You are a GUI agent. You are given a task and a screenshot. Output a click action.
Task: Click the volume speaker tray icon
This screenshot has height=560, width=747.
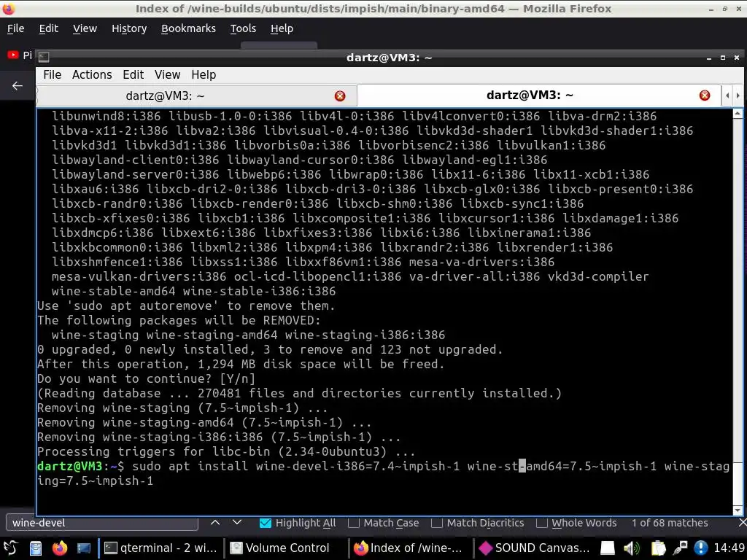pyautogui.click(x=632, y=548)
